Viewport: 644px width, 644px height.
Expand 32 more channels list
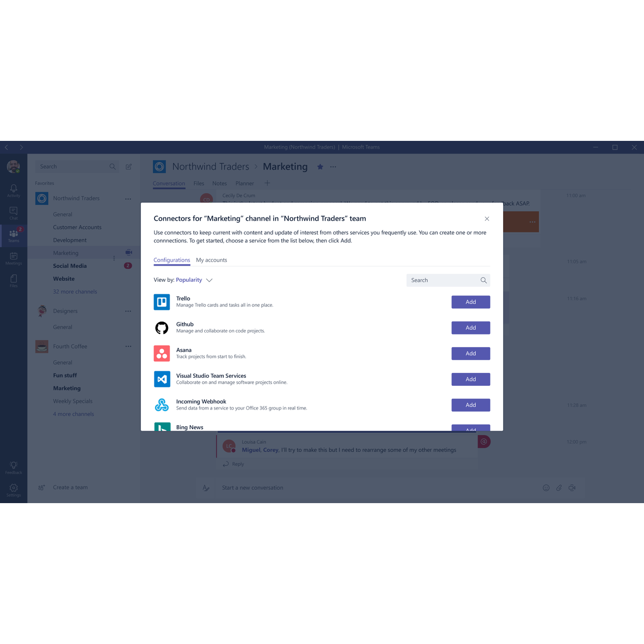pos(75,292)
